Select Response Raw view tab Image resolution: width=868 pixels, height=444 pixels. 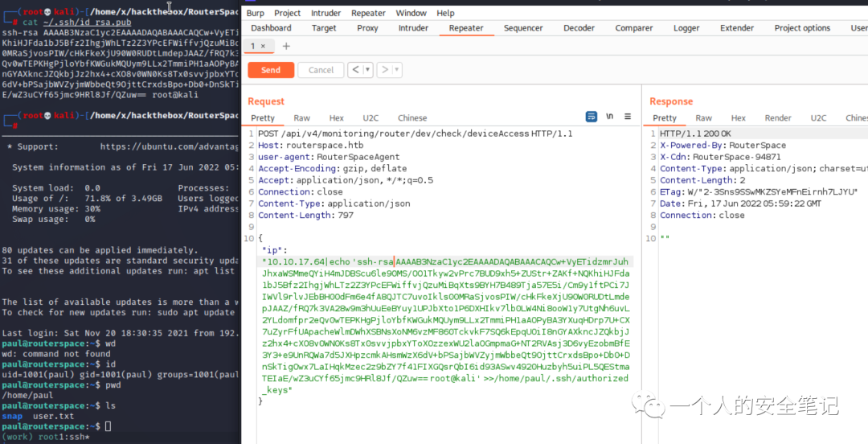(x=703, y=117)
